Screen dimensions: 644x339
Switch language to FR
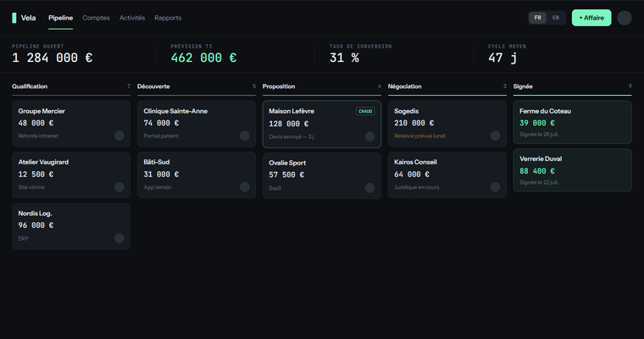point(537,18)
